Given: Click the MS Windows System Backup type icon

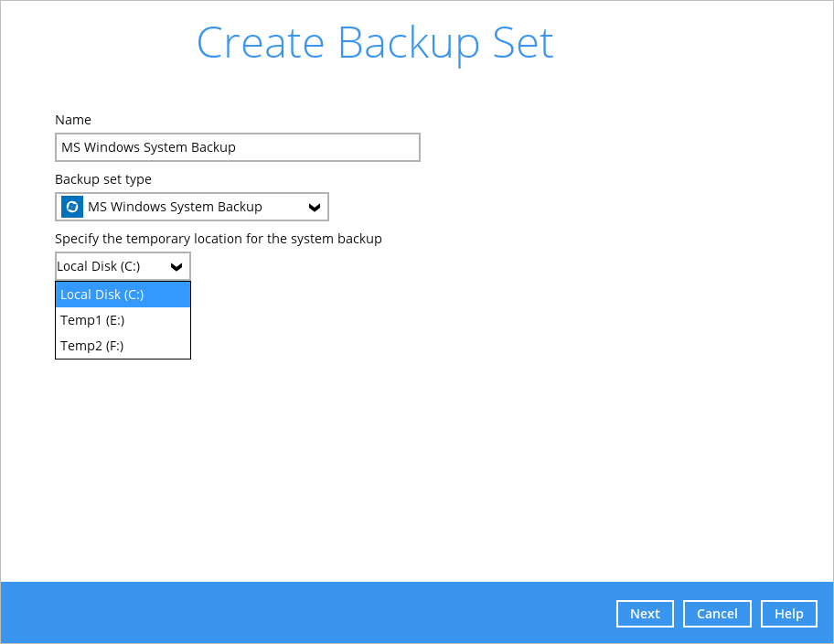Looking at the screenshot, I should click(x=72, y=207).
